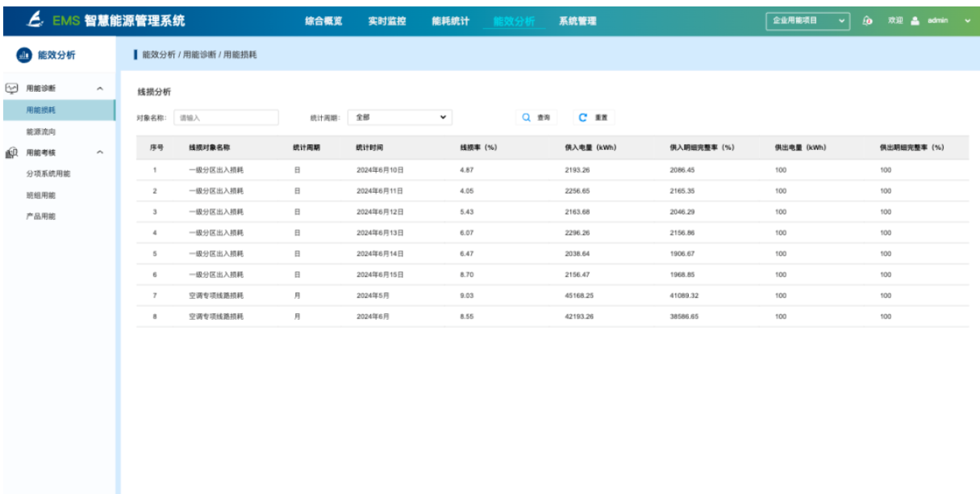Select 能源流向 in the sidebar

click(41, 131)
